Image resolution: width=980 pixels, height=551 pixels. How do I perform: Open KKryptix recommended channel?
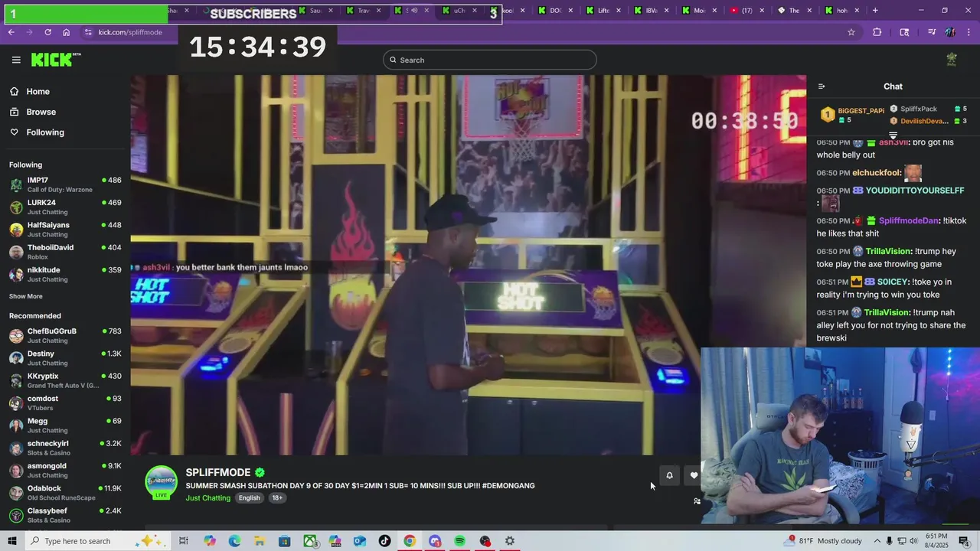pyautogui.click(x=65, y=380)
